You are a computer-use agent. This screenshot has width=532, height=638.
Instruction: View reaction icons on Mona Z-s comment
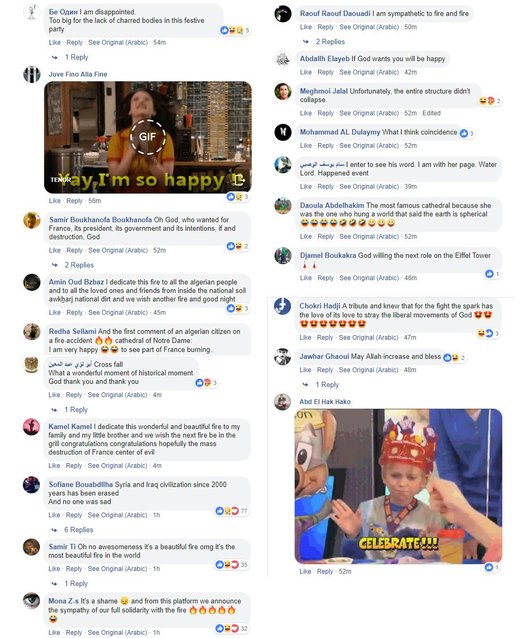point(232,628)
